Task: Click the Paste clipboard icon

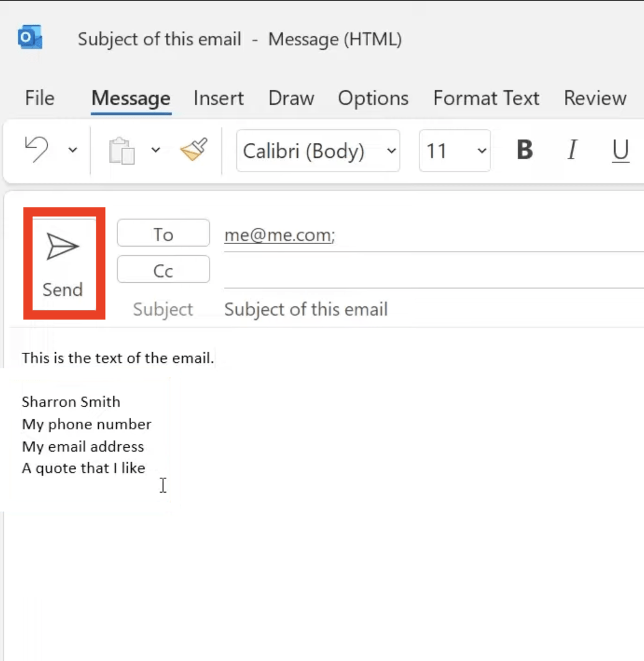Action: pyautogui.click(x=122, y=150)
